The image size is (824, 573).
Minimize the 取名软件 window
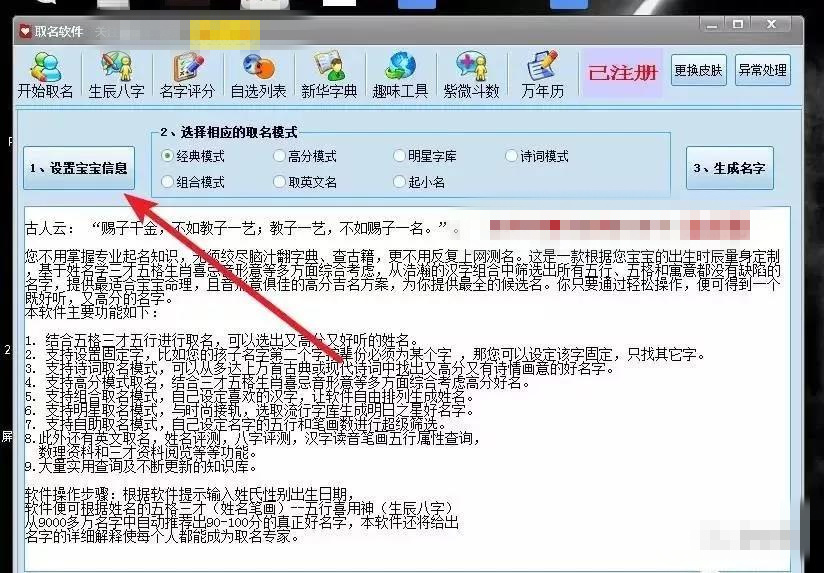click(x=712, y=25)
